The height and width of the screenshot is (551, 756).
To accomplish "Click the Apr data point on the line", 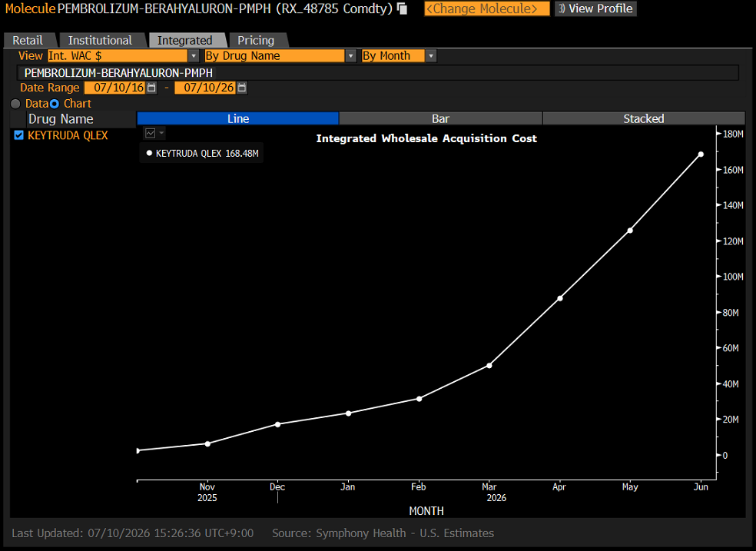I will coord(560,298).
